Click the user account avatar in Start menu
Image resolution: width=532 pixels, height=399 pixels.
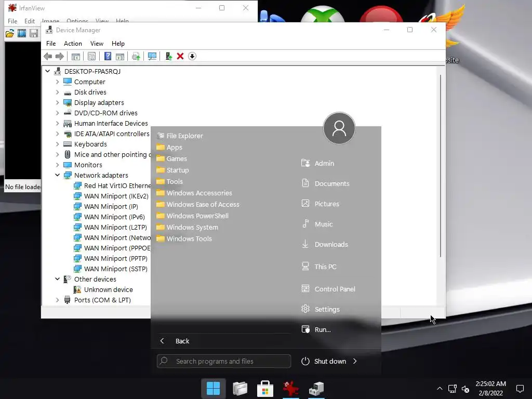[339, 128]
